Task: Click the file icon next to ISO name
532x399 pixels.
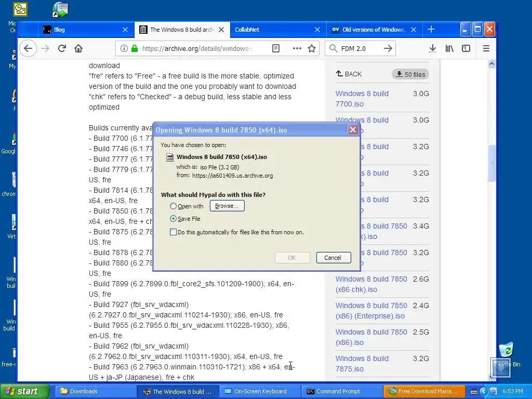Action: (x=170, y=157)
